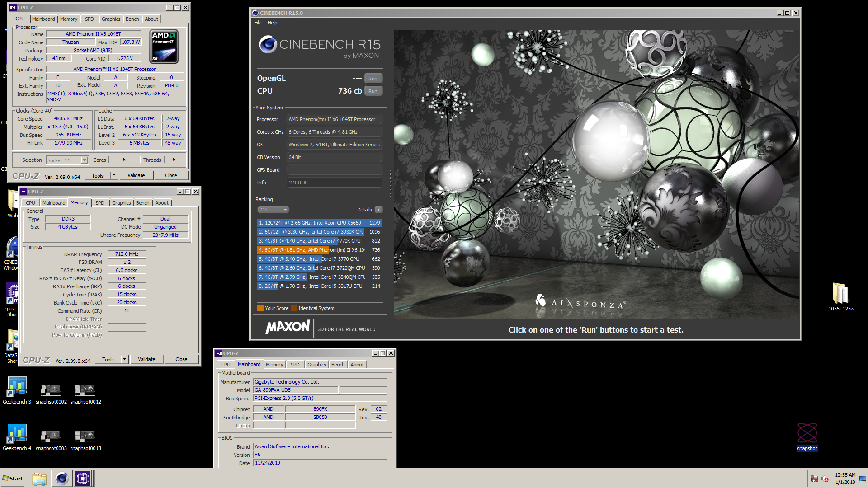The image size is (868, 488).
Task: Click Cinebench title bar app icon
Action: tap(255, 13)
